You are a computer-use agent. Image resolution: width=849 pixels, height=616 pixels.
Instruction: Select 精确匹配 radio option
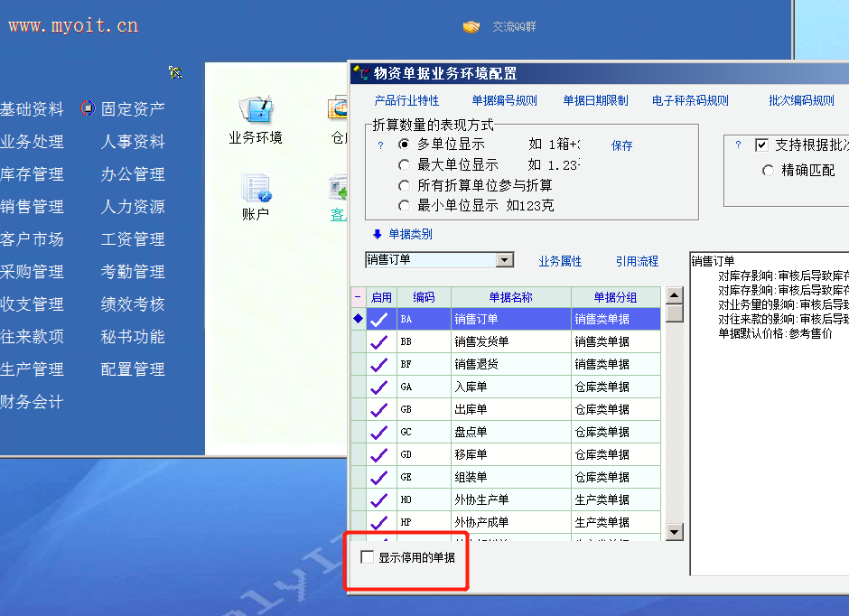click(x=769, y=170)
